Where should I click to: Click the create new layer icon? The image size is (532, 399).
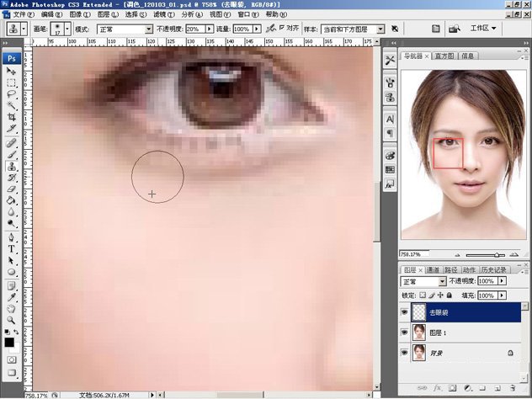point(498,390)
